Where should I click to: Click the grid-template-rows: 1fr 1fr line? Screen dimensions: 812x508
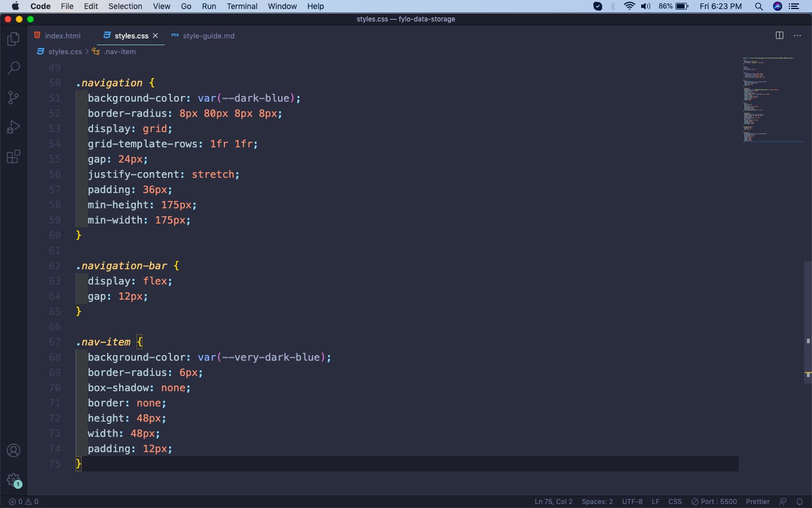click(x=173, y=144)
